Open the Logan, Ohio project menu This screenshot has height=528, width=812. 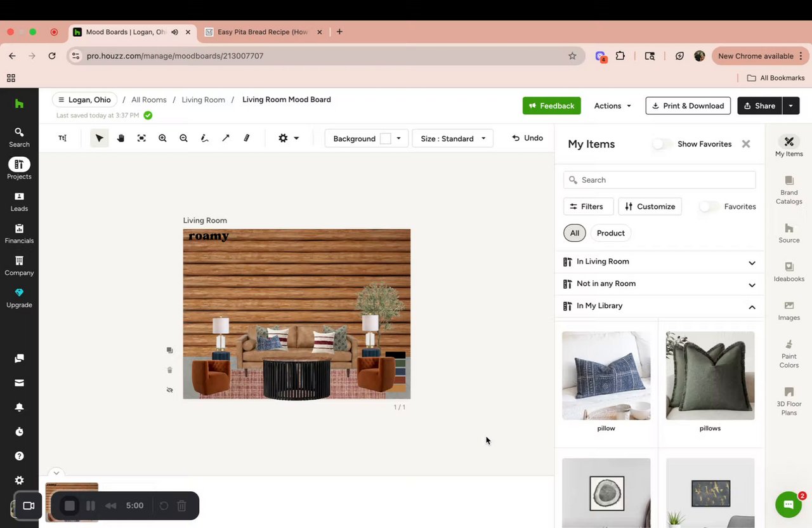point(84,100)
